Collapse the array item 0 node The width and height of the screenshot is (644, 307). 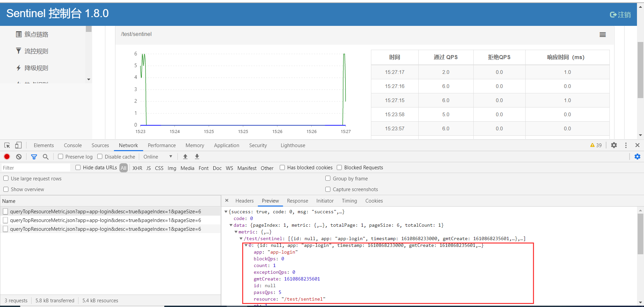(246, 246)
